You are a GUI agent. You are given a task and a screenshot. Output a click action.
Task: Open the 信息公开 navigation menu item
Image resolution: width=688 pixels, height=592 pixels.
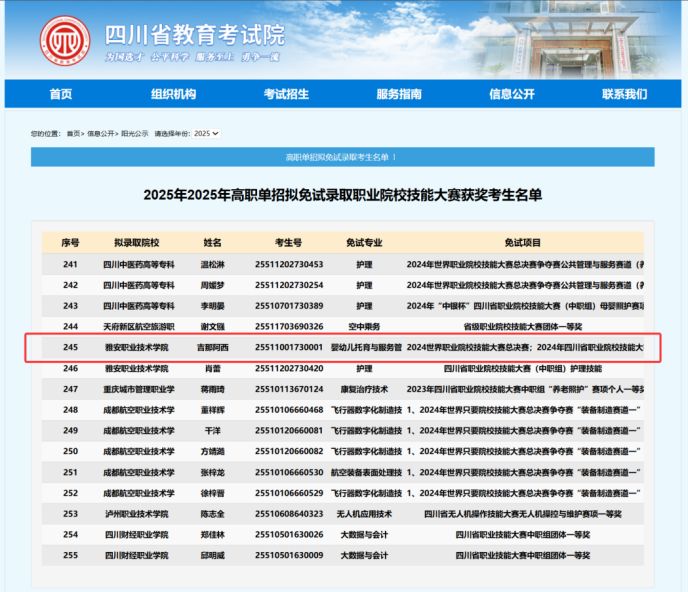click(x=512, y=94)
